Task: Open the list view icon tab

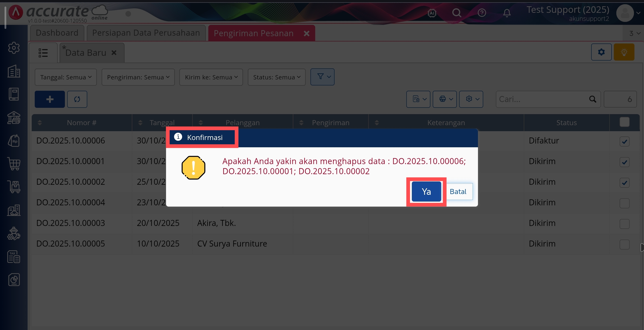Action: tap(43, 53)
